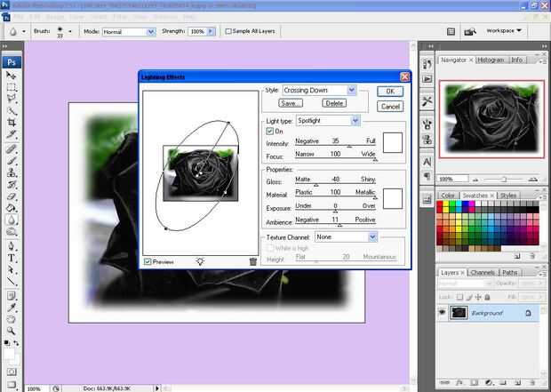Click the Strength 100% input field
This screenshot has height=392, width=551.
point(197,31)
